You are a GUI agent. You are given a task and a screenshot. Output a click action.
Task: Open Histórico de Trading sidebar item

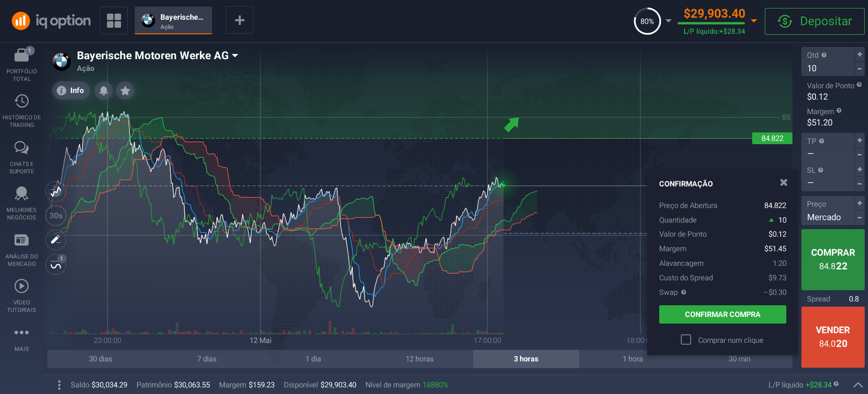[x=22, y=111]
